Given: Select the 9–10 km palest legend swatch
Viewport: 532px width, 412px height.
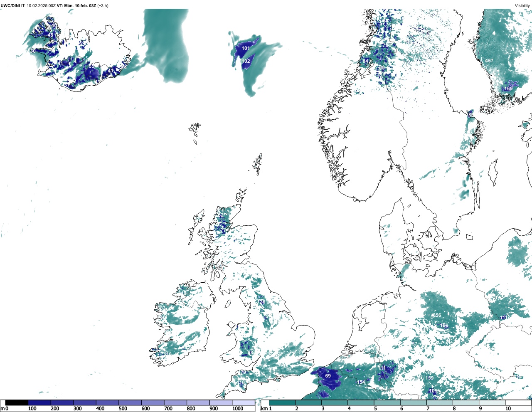Looking at the screenshot, I should (492, 403).
